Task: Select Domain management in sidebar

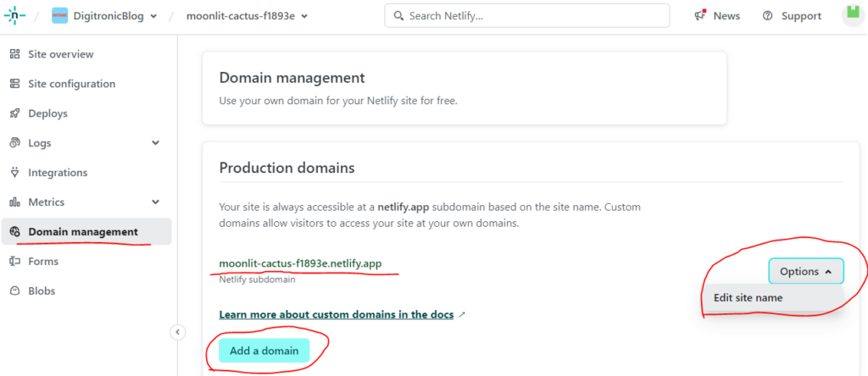Action: (x=86, y=232)
